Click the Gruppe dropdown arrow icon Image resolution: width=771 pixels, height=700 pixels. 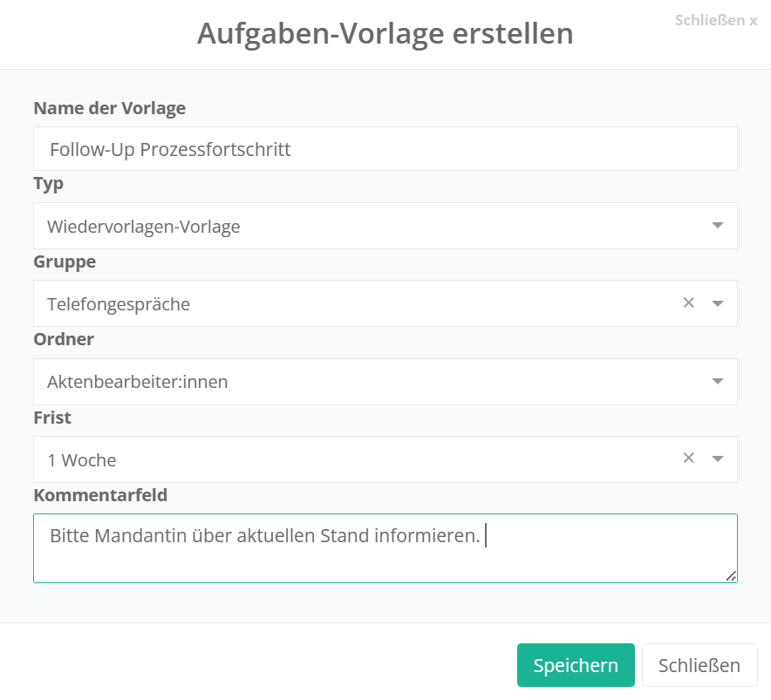[x=718, y=303]
